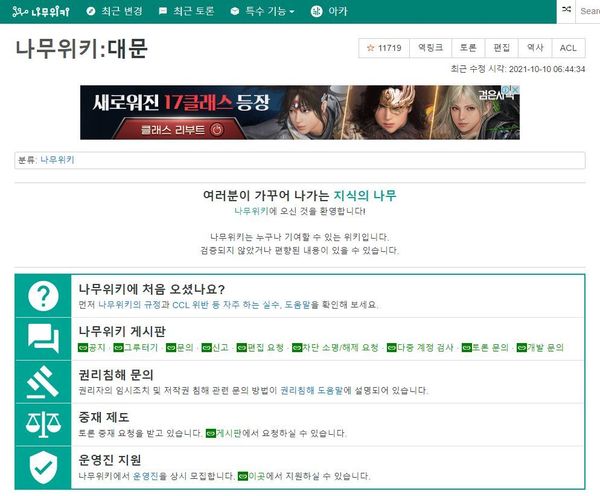Image resolution: width=600 pixels, height=496 pixels.
Task: Open the 아카 link in header
Action: pos(329,11)
